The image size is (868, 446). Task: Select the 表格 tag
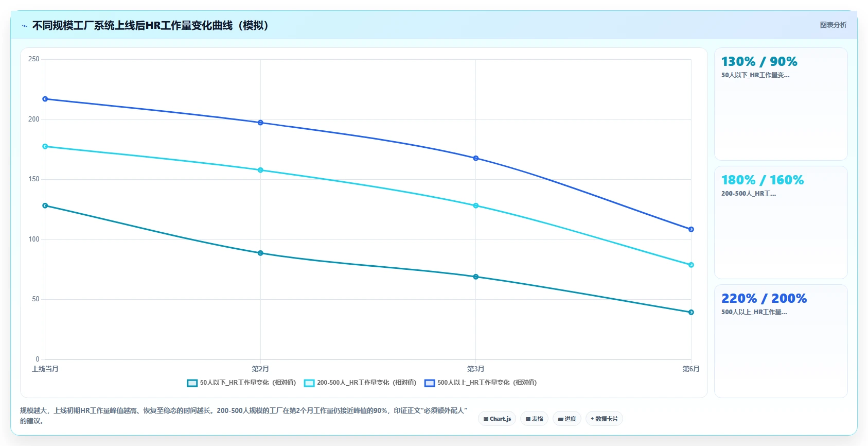[534, 419]
